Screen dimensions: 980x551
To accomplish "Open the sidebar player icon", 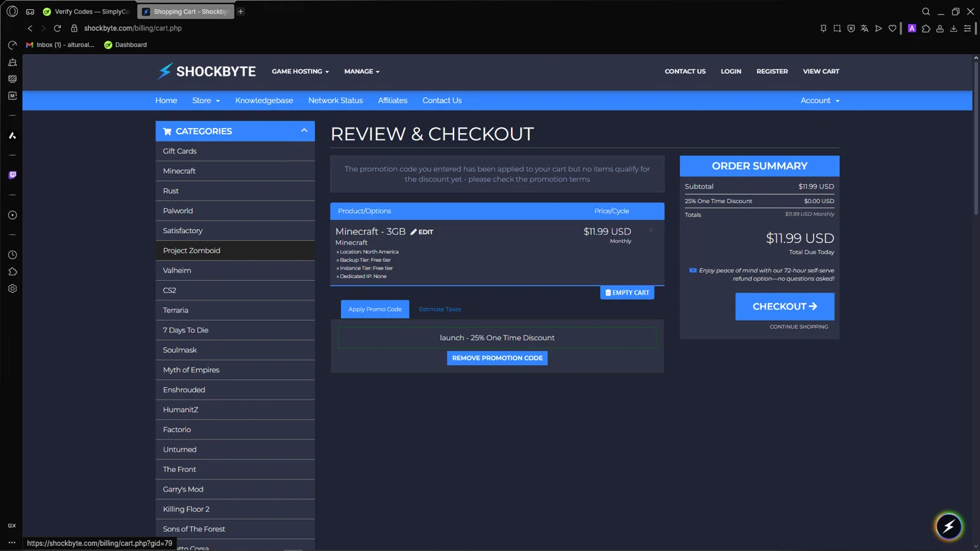I will (x=12, y=215).
